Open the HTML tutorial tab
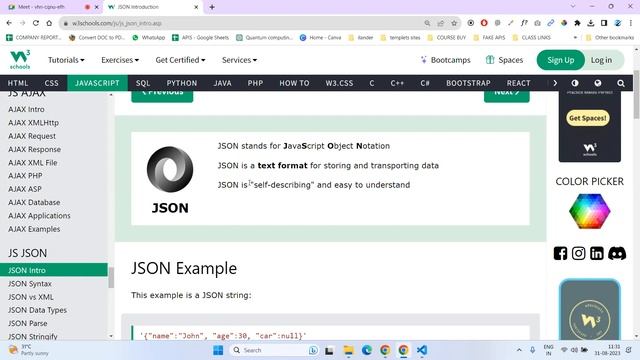 18,83
